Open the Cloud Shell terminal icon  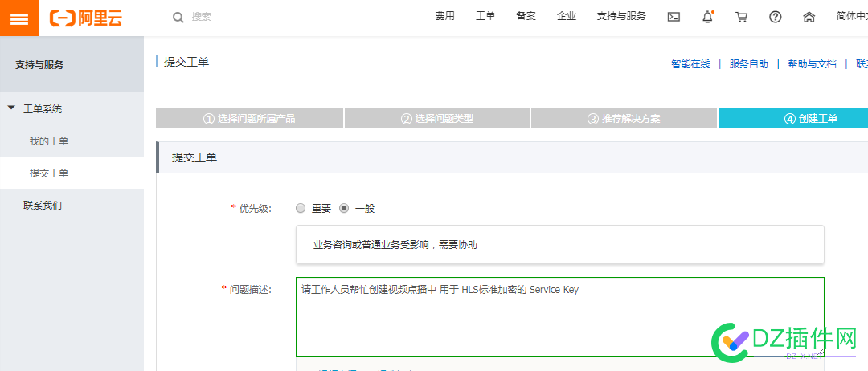(674, 17)
